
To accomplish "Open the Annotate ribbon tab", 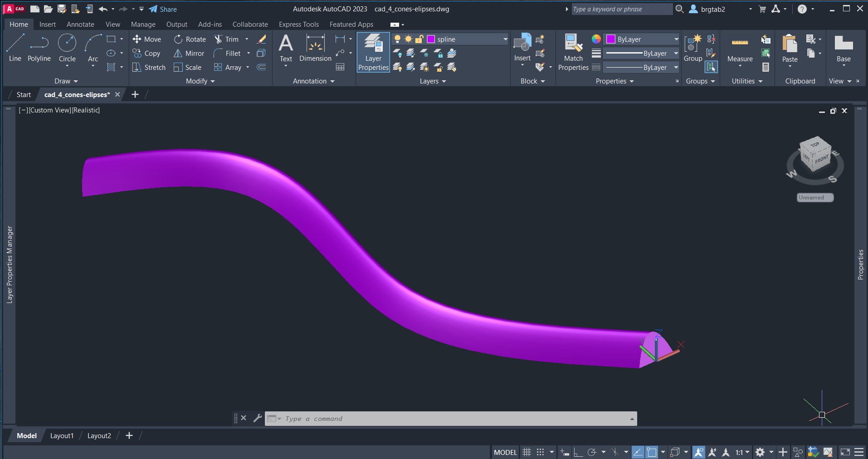I will pos(80,24).
